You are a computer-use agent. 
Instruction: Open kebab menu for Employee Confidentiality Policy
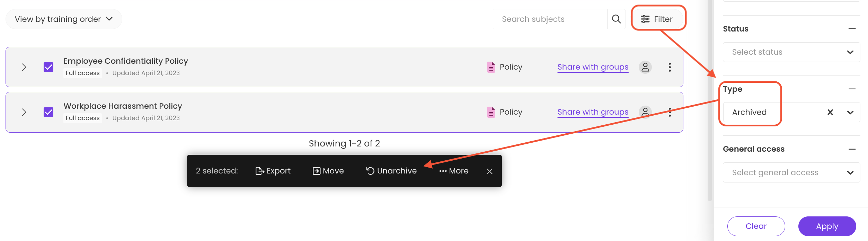coord(670,67)
